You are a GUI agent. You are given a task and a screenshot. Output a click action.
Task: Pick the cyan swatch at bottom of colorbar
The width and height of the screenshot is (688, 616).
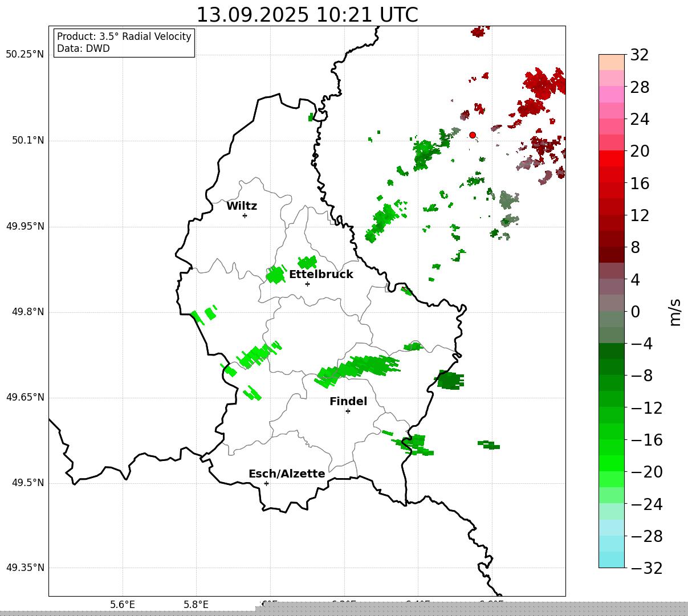tap(612, 560)
